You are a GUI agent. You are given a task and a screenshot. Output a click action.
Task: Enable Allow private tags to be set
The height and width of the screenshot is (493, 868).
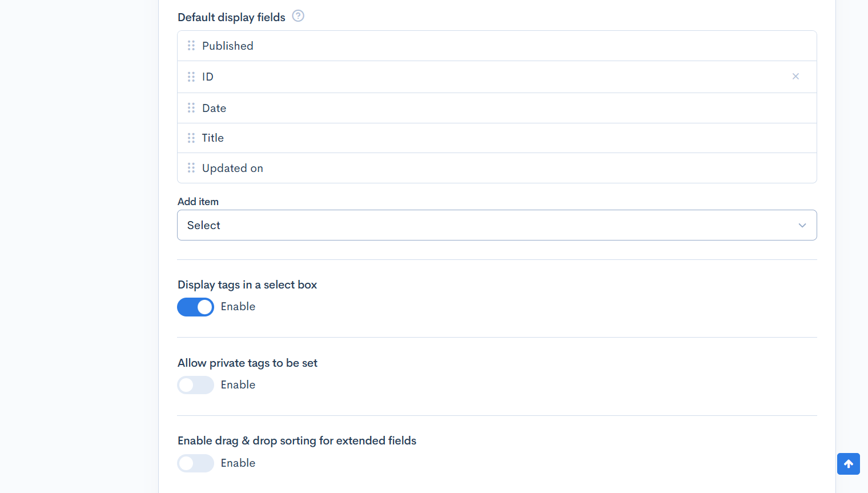[195, 385]
